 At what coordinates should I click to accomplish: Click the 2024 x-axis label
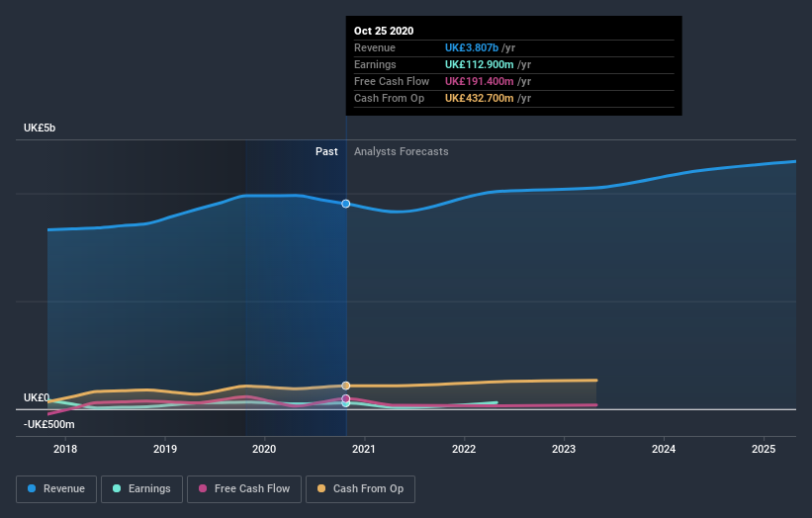[x=664, y=449]
